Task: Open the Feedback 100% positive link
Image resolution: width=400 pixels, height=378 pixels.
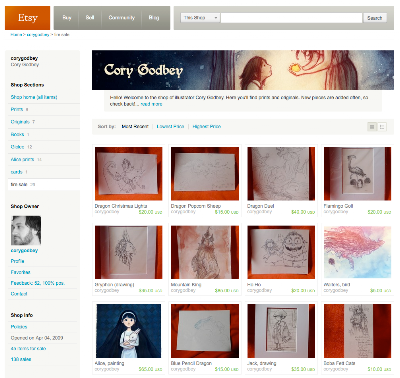Action: click(38, 283)
